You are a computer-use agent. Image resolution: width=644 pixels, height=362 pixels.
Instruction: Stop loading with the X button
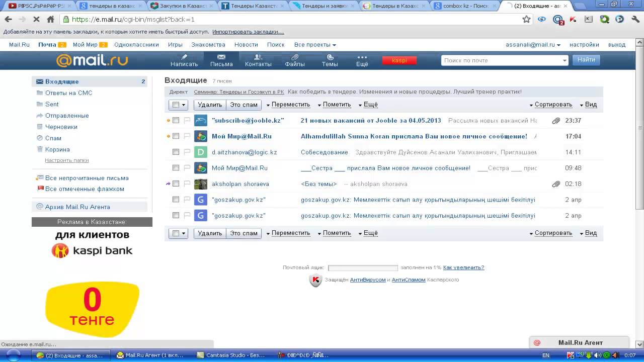(x=36, y=19)
